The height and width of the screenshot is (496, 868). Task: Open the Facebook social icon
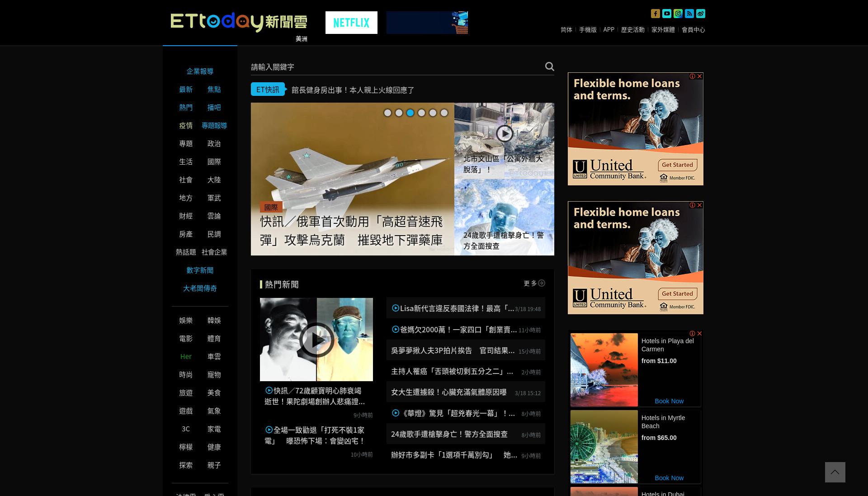click(x=656, y=14)
